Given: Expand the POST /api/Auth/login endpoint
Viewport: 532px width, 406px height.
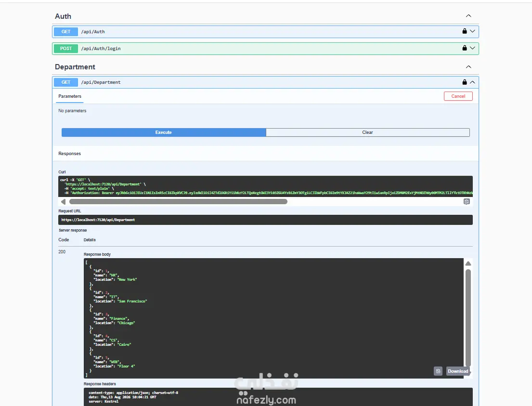Looking at the screenshot, I should pos(472,48).
